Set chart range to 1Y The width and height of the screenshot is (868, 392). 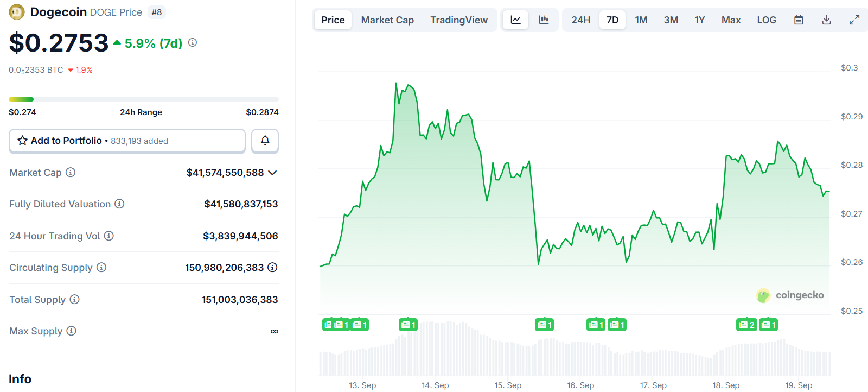pos(700,20)
